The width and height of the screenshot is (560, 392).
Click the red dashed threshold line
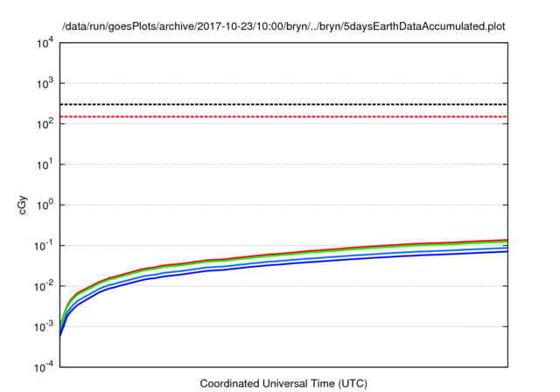[283, 116]
